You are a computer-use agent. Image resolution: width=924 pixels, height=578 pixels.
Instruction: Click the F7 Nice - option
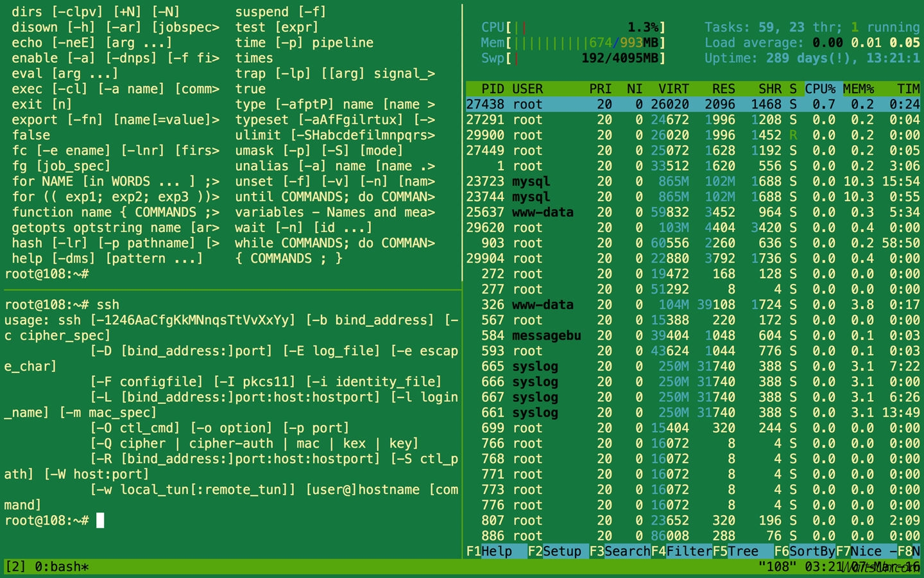pyautogui.click(x=865, y=551)
